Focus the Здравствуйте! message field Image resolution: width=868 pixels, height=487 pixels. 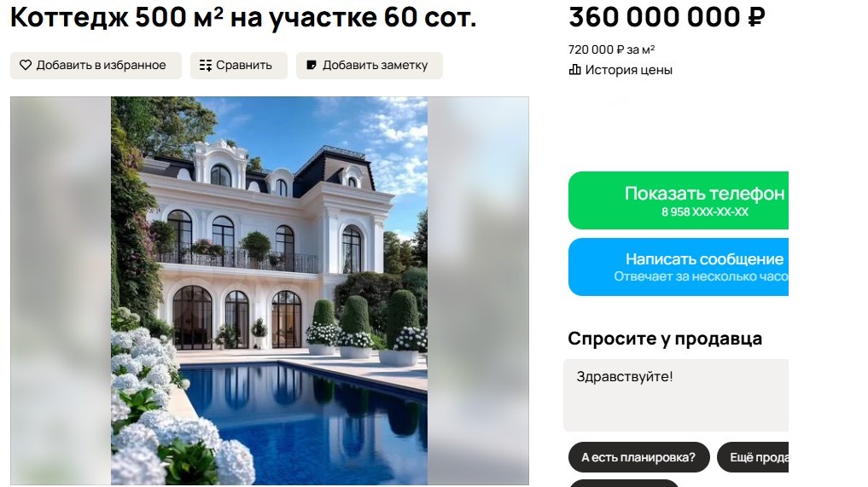click(x=676, y=395)
